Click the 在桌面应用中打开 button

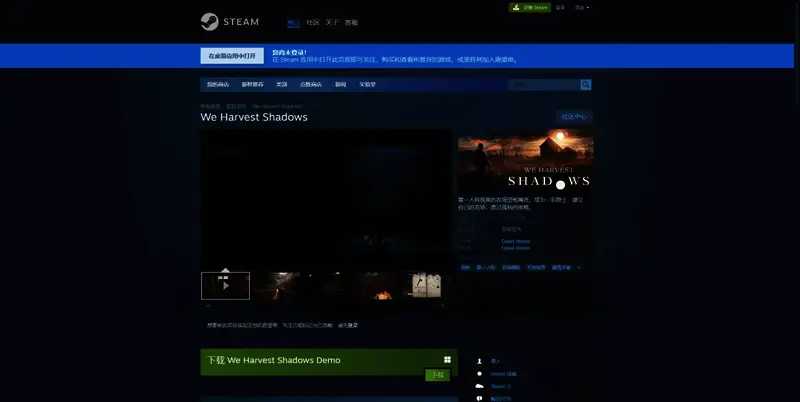pyautogui.click(x=232, y=56)
